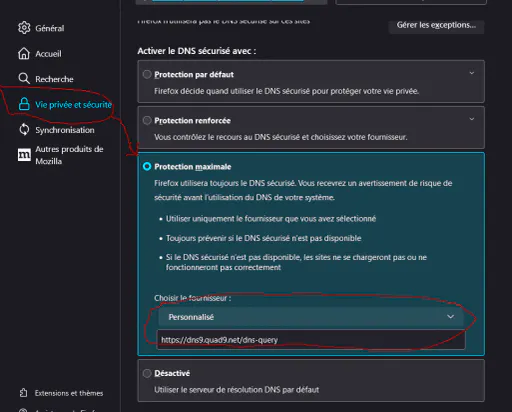Image resolution: width=512 pixels, height=412 pixels.
Task: Click Gérer les exceptions button
Action: [x=436, y=25]
